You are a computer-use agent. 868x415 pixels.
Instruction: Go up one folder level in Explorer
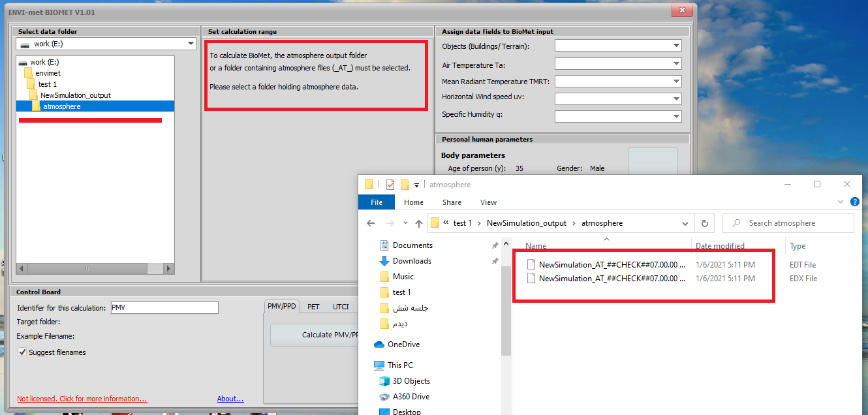pyautogui.click(x=419, y=223)
